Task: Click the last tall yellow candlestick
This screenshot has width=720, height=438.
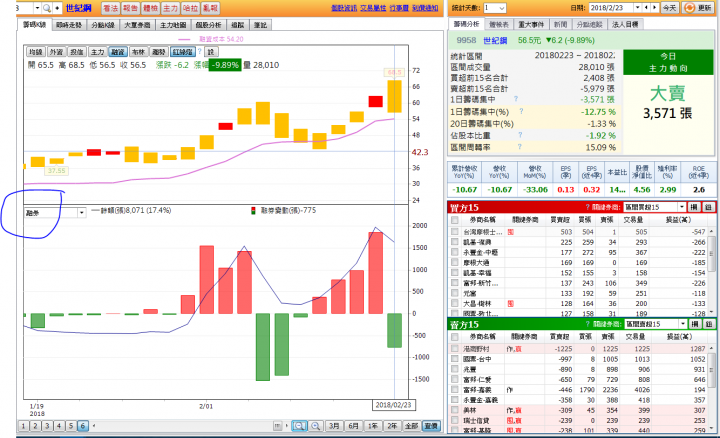Action: tap(394, 96)
